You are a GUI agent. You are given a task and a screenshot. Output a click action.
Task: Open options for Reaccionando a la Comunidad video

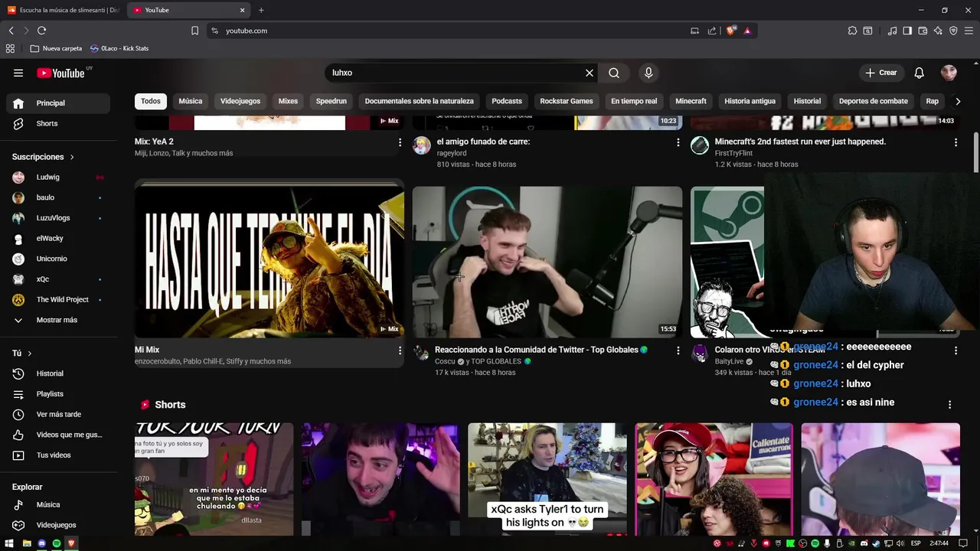click(678, 350)
